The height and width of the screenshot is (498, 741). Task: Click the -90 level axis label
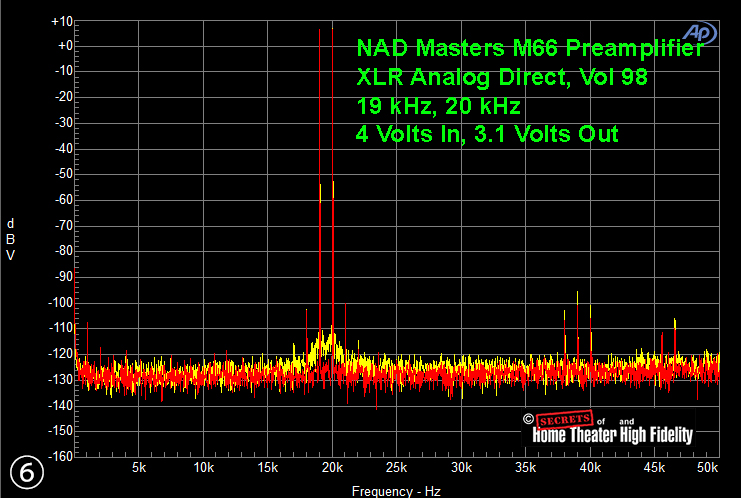tap(63, 276)
